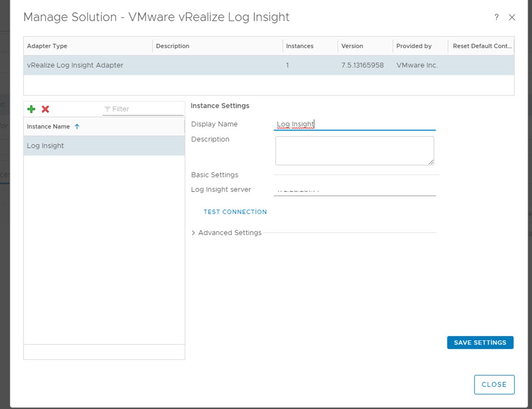The width and height of the screenshot is (532, 409).
Task: Click the Instance Settings heading
Action: pyautogui.click(x=220, y=105)
